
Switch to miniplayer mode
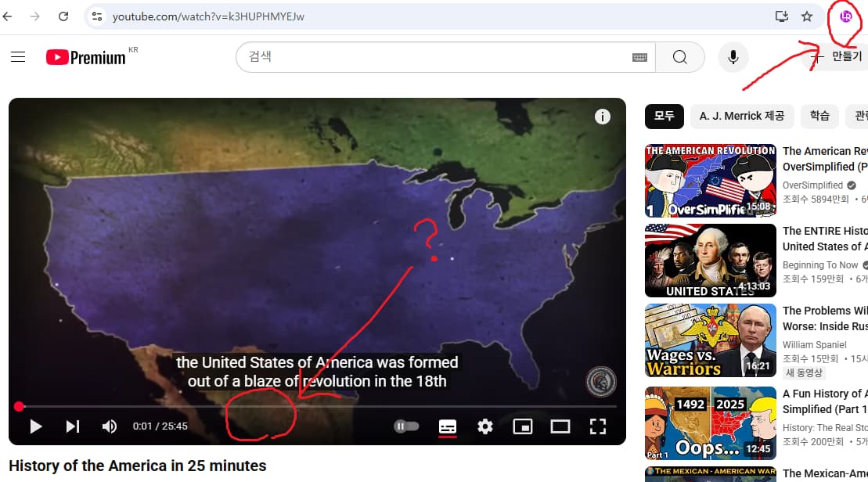point(523,426)
